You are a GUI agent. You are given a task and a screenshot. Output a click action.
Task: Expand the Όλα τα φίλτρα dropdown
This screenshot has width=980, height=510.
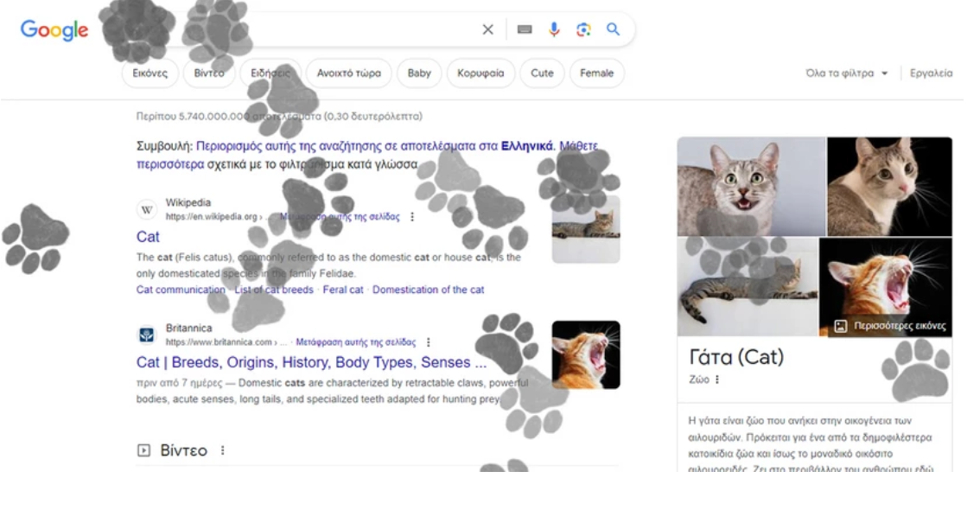click(x=847, y=73)
